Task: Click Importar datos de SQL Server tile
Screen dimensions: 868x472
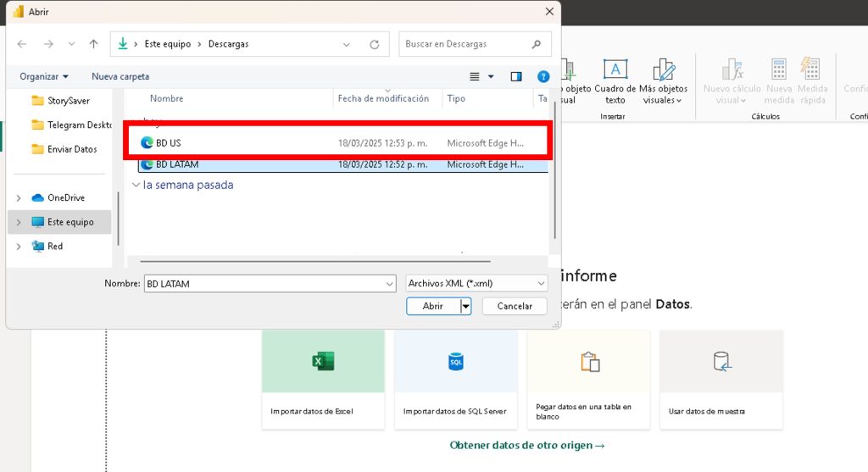Action: [455, 379]
